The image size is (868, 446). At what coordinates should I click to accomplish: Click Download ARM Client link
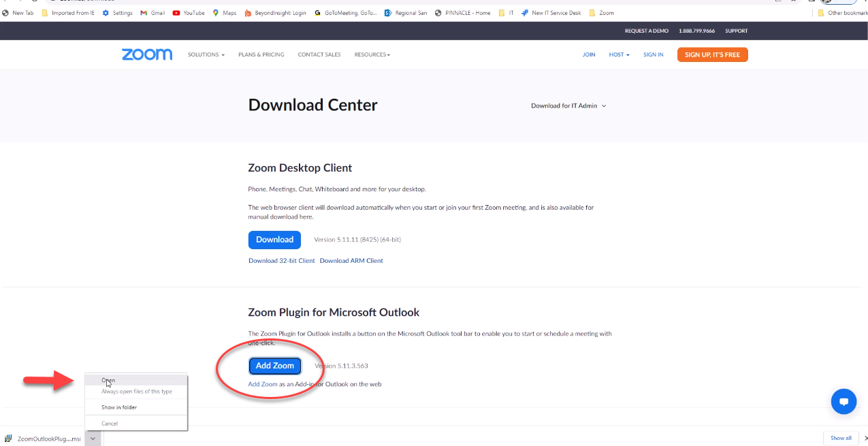(351, 261)
